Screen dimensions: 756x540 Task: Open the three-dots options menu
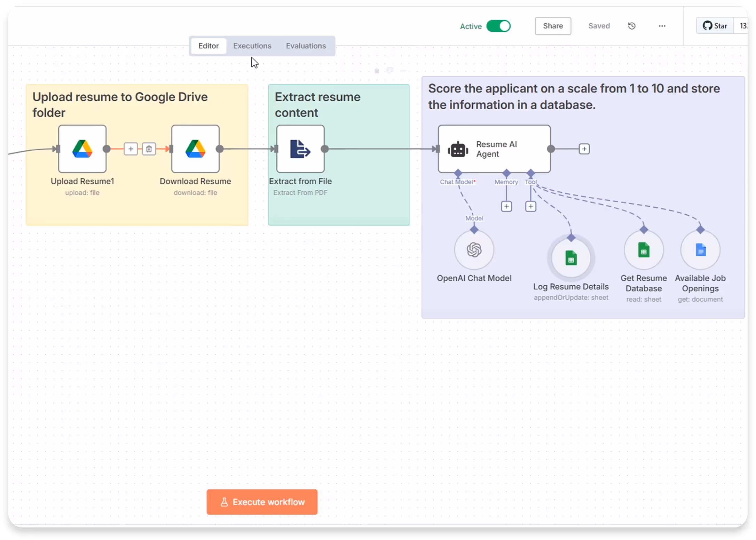(x=662, y=26)
